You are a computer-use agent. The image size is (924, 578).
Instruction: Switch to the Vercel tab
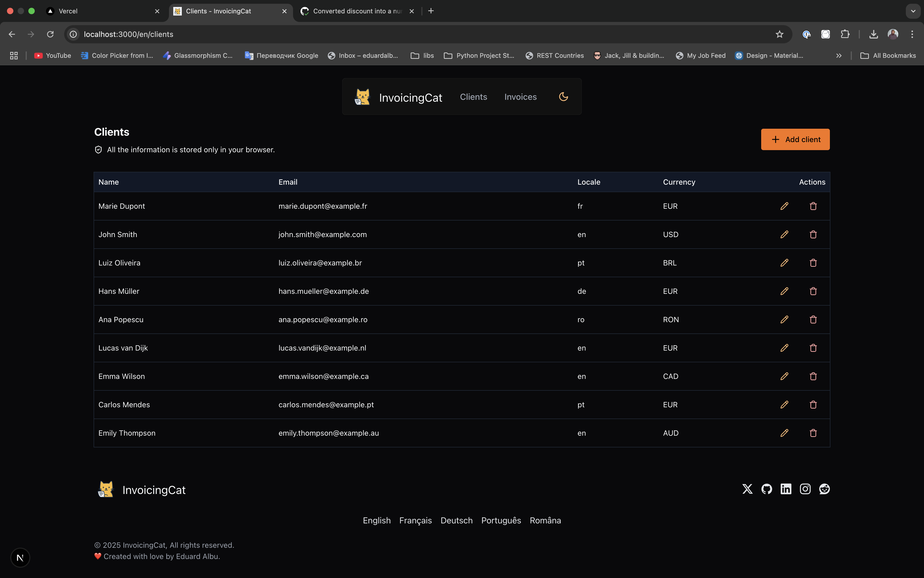pyautogui.click(x=103, y=11)
